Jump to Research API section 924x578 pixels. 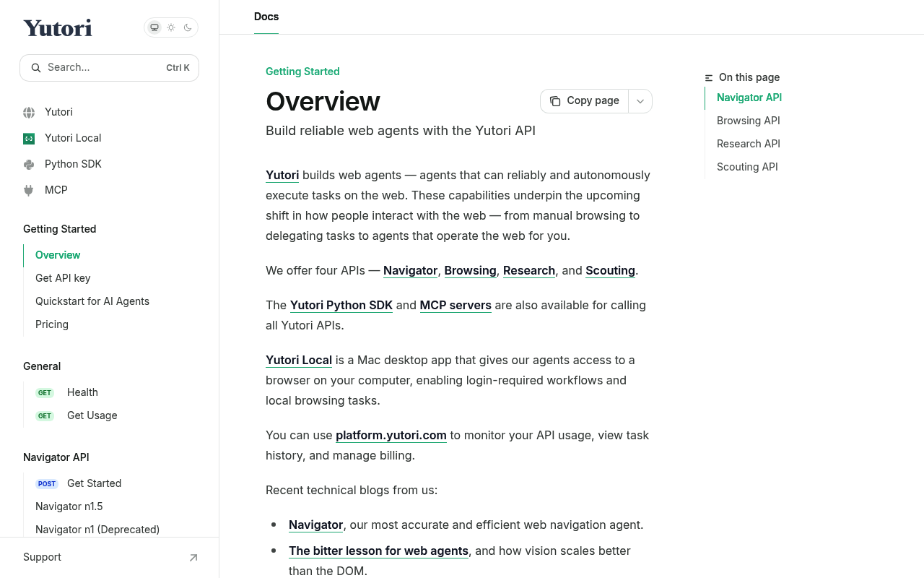point(749,144)
